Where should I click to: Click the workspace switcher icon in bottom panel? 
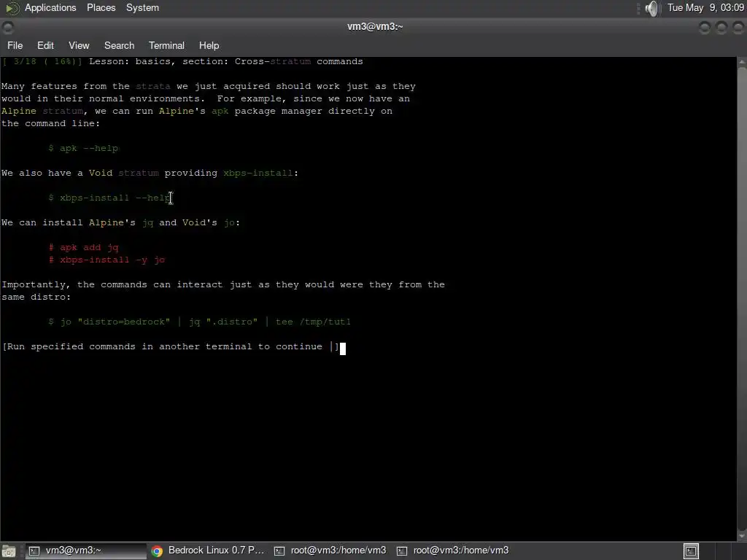(x=691, y=551)
